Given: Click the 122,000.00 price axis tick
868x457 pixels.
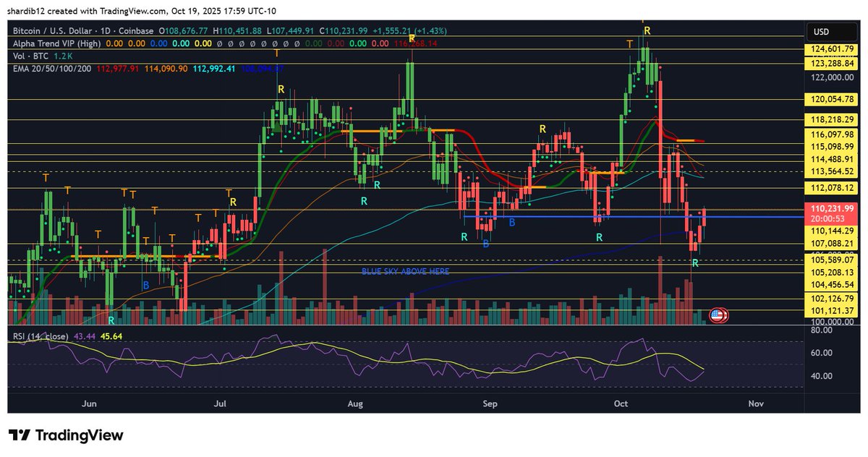Looking at the screenshot, I should 833,77.
